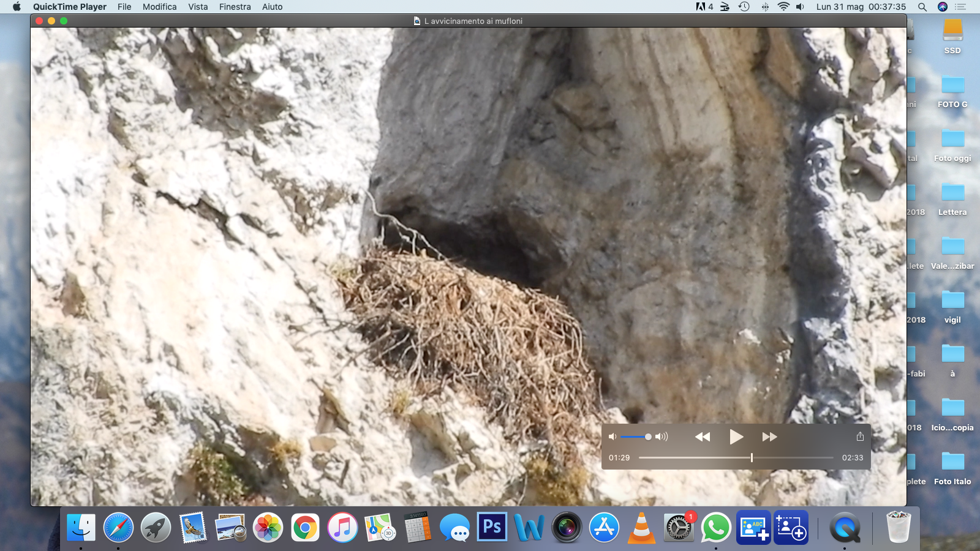Viewport: 980px width, 551px height.
Task: Click the 02:33 duration label
Action: (x=853, y=457)
